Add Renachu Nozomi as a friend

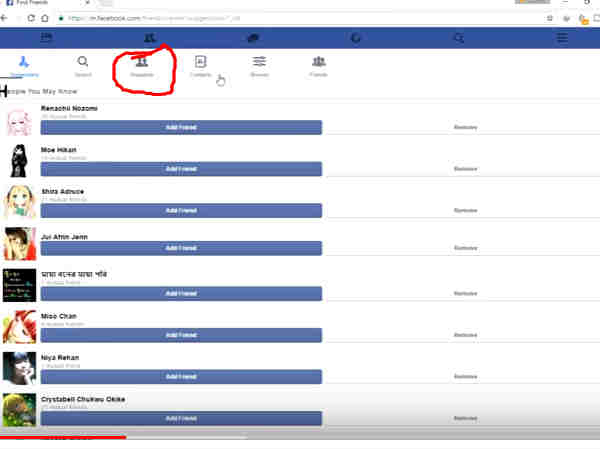click(x=180, y=128)
